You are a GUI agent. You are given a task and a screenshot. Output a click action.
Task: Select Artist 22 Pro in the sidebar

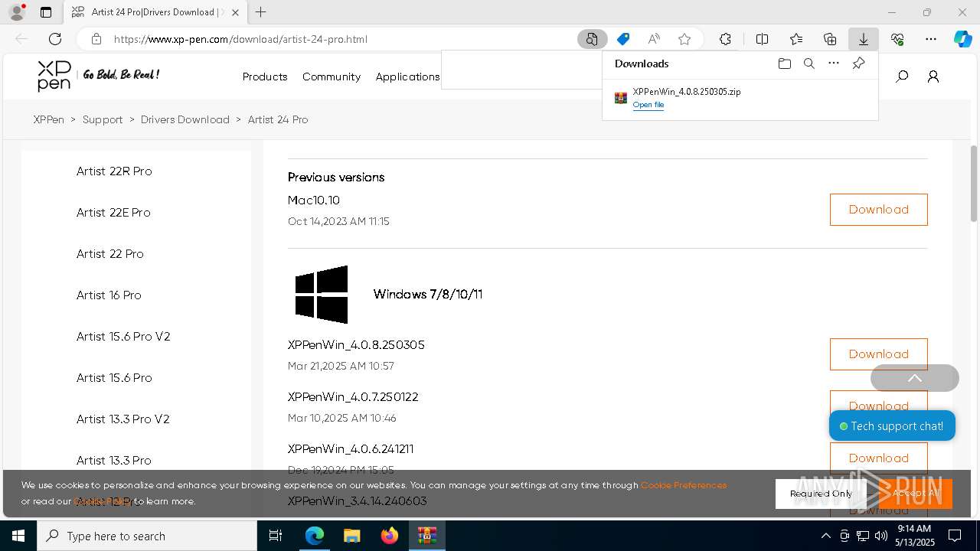[x=109, y=254]
